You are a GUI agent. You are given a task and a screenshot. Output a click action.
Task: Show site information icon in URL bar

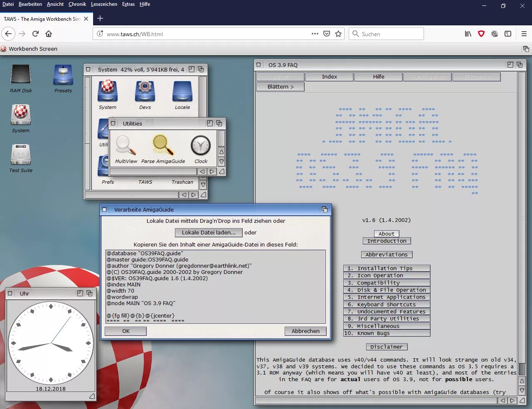100,34
